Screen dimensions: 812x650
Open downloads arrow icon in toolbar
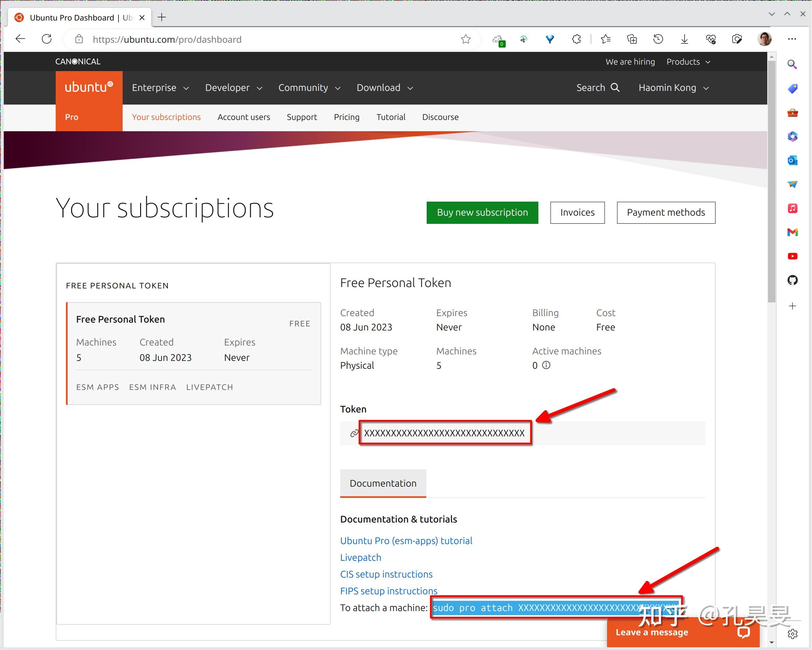(684, 39)
